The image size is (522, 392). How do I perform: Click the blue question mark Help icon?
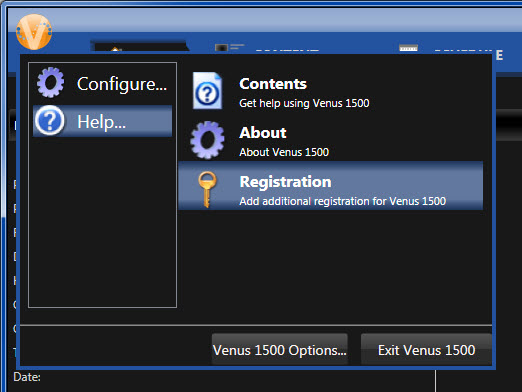(50, 121)
